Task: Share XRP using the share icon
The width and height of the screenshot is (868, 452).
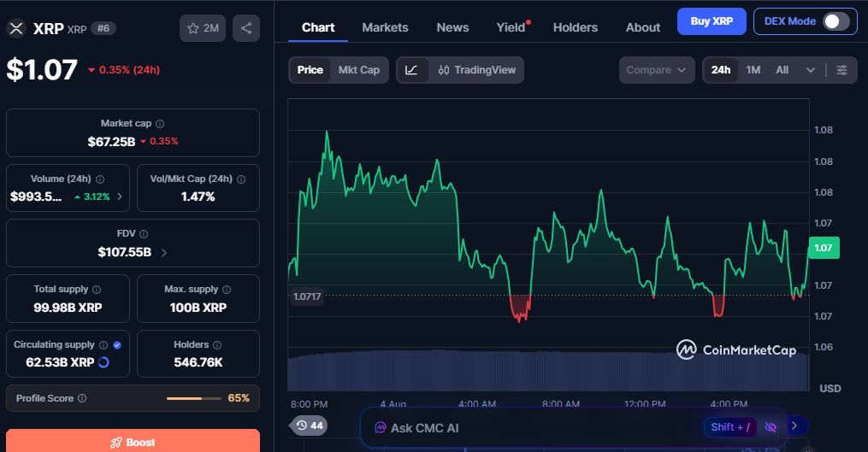Action: 246,28
